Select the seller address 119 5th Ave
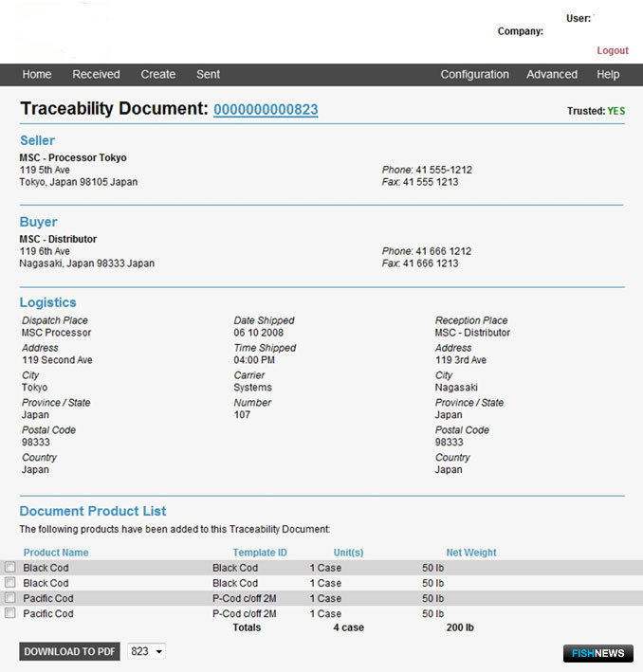The height and width of the screenshot is (672, 643). coord(45,170)
